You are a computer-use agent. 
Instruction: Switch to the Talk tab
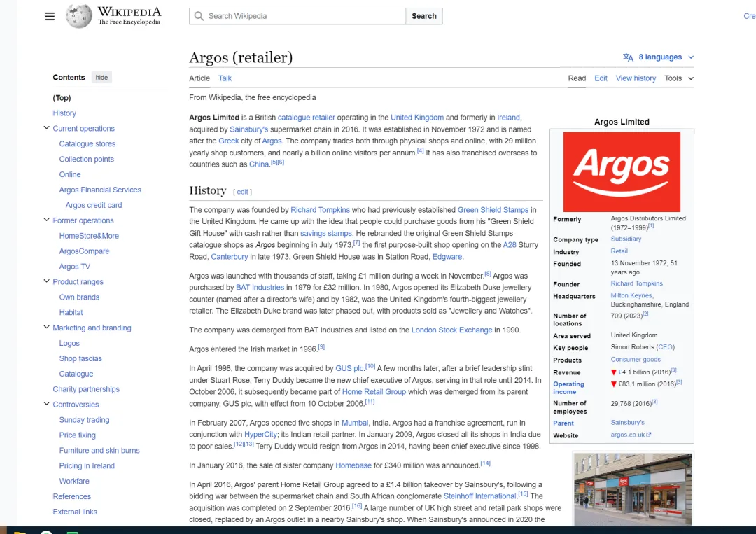click(225, 78)
